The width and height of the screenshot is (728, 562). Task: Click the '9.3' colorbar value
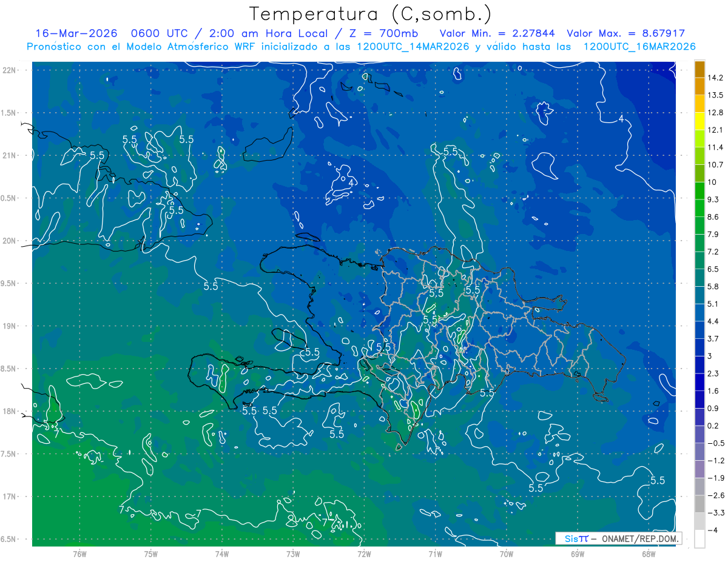pos(713,200)
